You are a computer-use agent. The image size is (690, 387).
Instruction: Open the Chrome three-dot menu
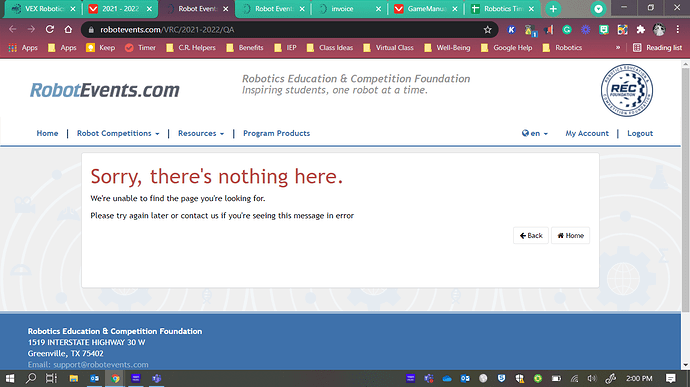pyautogui.click(x=678, y=29)
